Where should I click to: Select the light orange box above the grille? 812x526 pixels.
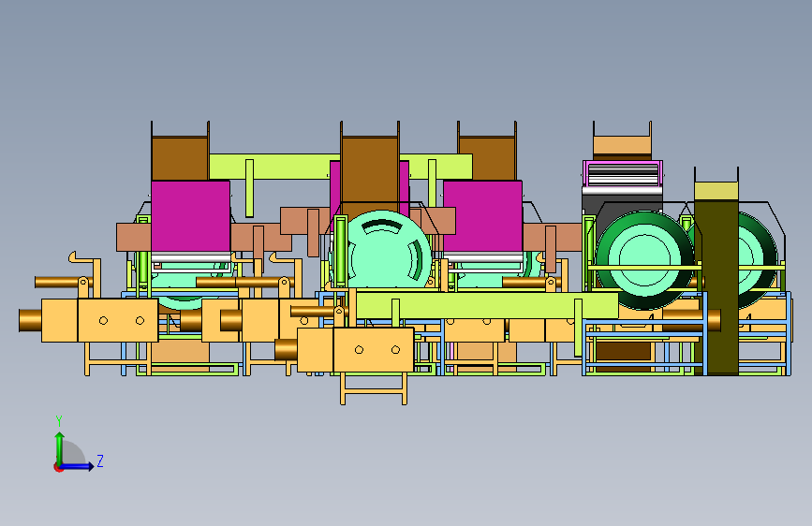[x=622, y=145]
